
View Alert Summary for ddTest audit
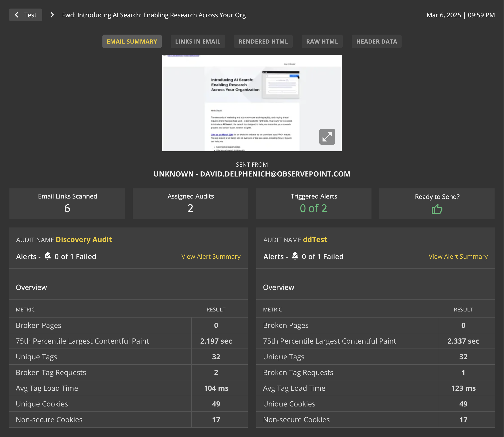(x=458, y=256)
